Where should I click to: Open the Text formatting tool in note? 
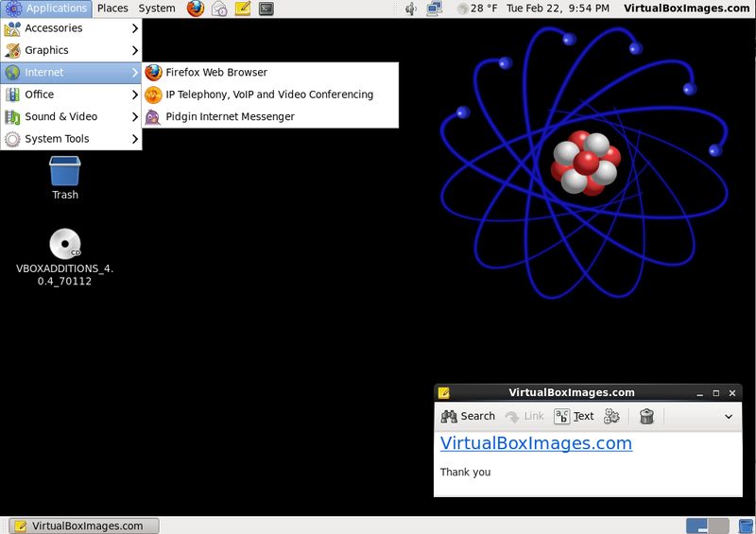pos(574,416)
